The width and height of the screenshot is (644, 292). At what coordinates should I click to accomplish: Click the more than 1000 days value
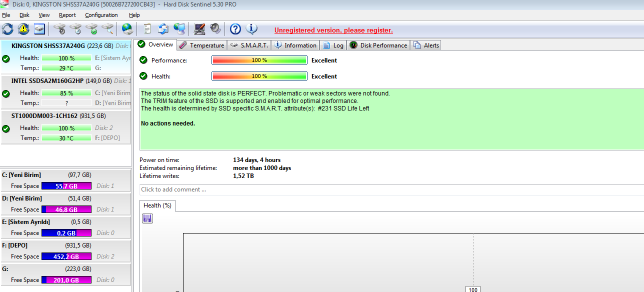tap(262, 168)
